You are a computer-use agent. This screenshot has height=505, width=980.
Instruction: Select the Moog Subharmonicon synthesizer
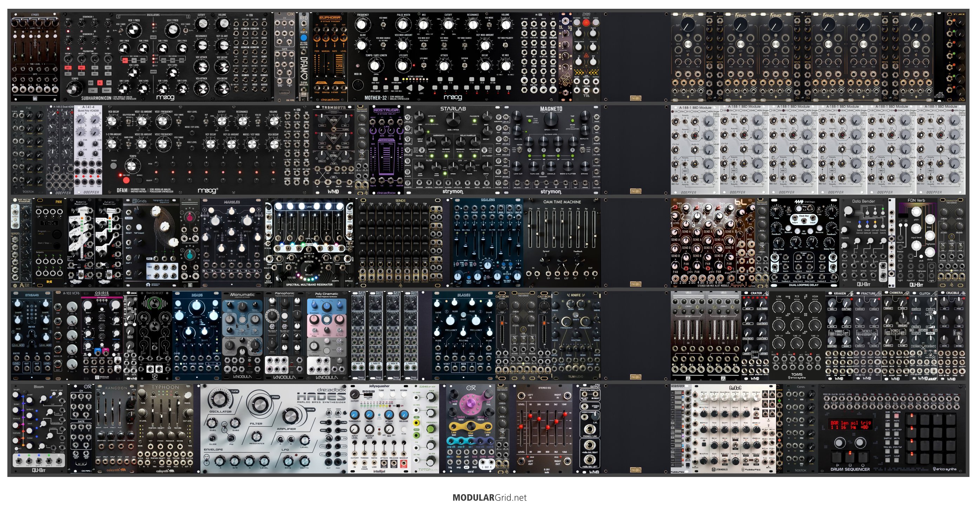click(x=166, y=57)
